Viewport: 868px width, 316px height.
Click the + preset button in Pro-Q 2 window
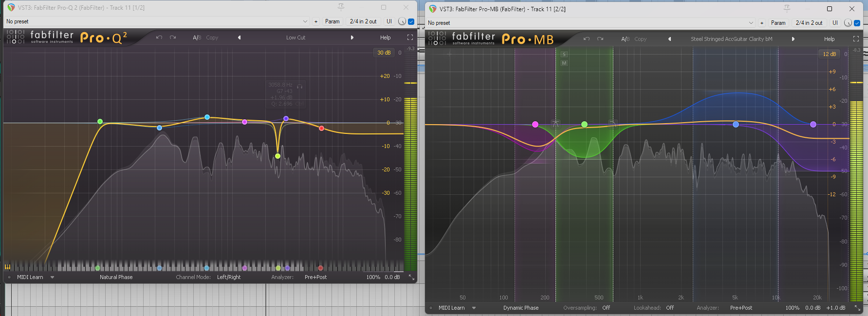pos(315,21)
